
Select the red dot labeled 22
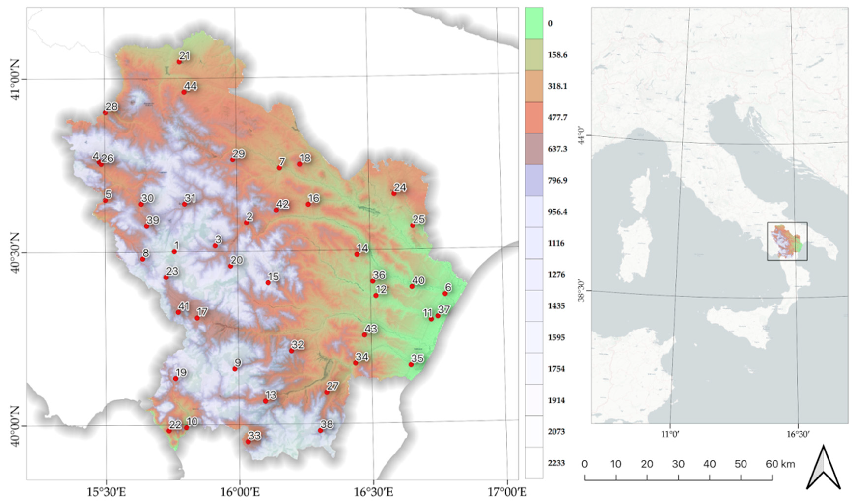(x=169, y=431)
